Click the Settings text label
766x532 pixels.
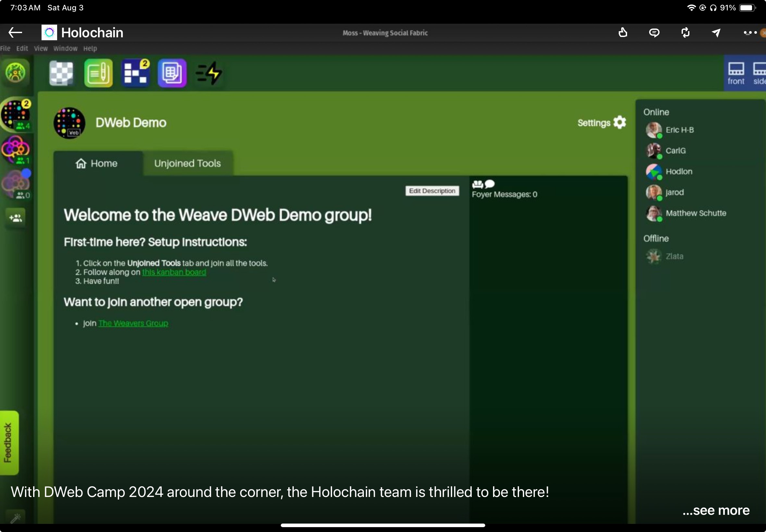(x=594, y=123)
